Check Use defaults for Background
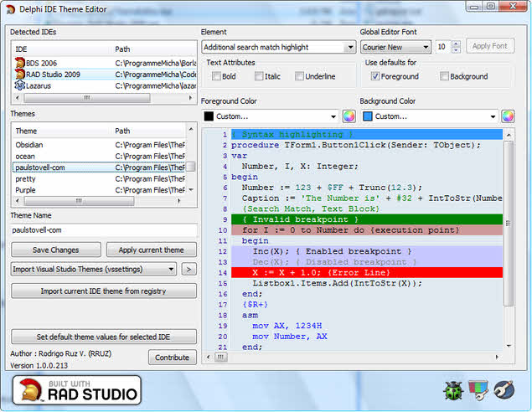 click(444, 76)
